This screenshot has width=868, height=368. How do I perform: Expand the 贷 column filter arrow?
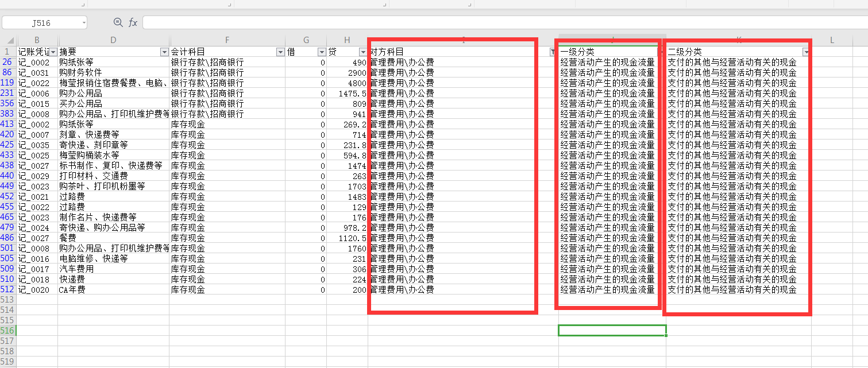coord(362,52)
